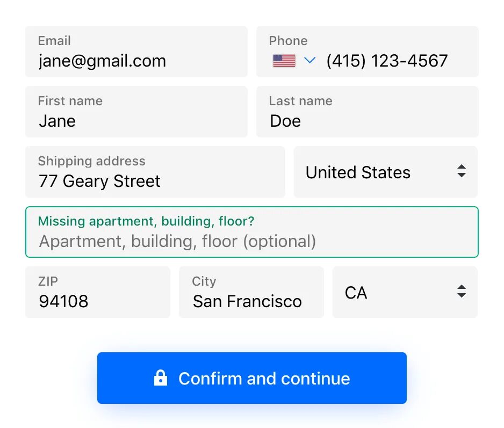
Task: Focus the Apartment, building, floor optional field
Action: point(251,232)
